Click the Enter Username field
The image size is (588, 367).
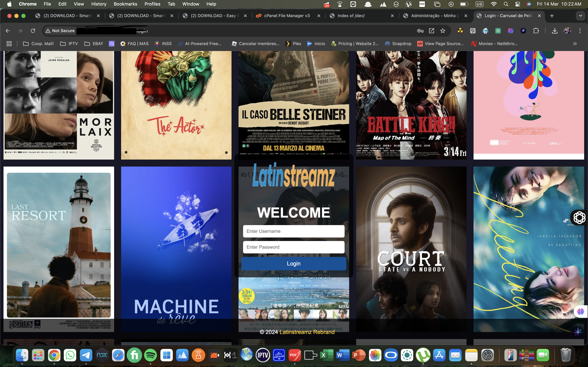click(x=293, y=231)
